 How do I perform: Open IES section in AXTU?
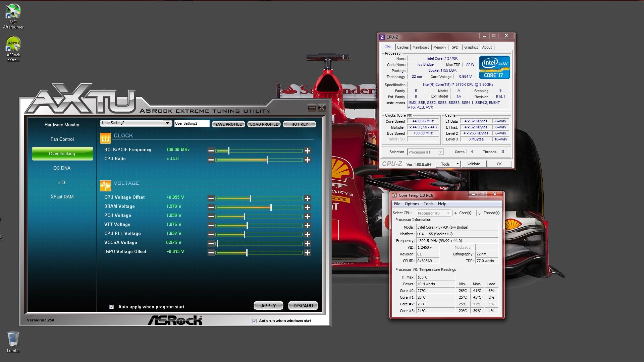click(62, 182)
